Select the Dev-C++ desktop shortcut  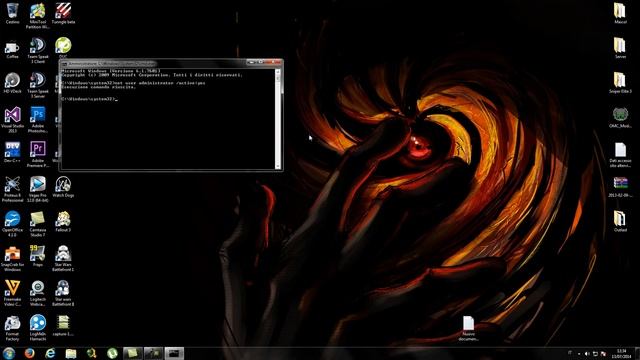(x=12, y=152)
